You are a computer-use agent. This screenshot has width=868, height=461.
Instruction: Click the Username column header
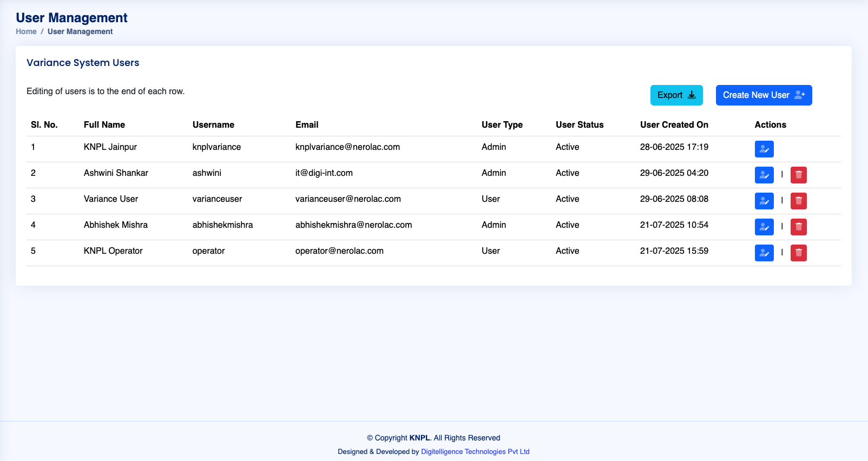213,124
